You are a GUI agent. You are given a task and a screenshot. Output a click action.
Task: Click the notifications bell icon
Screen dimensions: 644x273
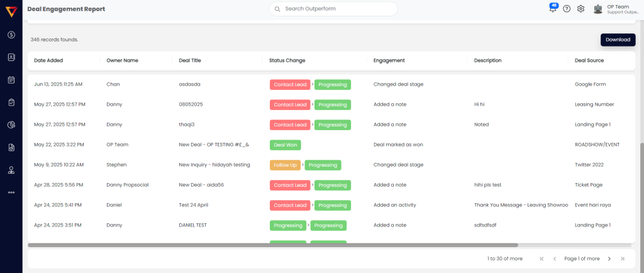click(x=553, y=9)
